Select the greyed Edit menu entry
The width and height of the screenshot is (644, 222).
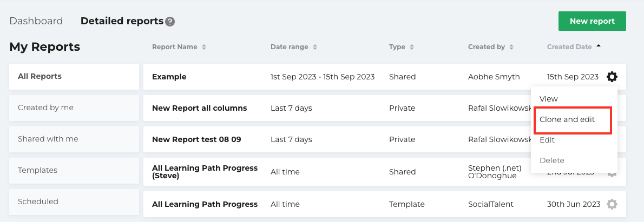click(x=547, y=140)
